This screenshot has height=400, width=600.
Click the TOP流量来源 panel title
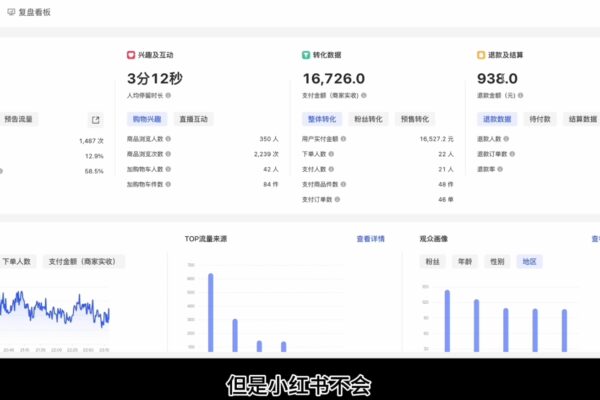coord(206,239)
